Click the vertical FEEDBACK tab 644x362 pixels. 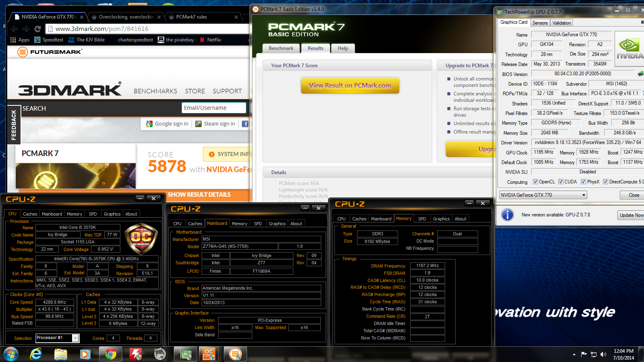click(x=13, y=125)
